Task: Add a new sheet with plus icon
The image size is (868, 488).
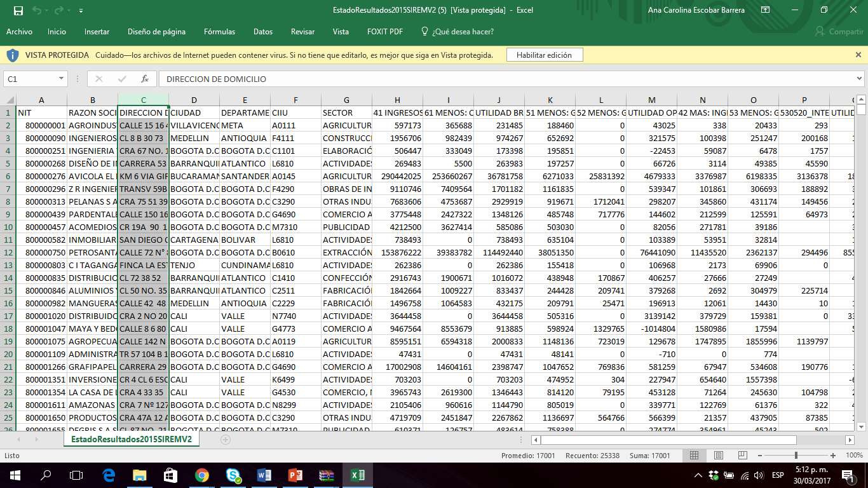Action: click(226, 440)
